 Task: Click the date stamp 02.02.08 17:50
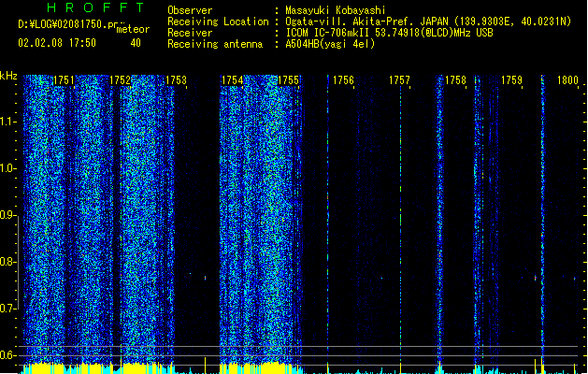(x=57, y=43)
